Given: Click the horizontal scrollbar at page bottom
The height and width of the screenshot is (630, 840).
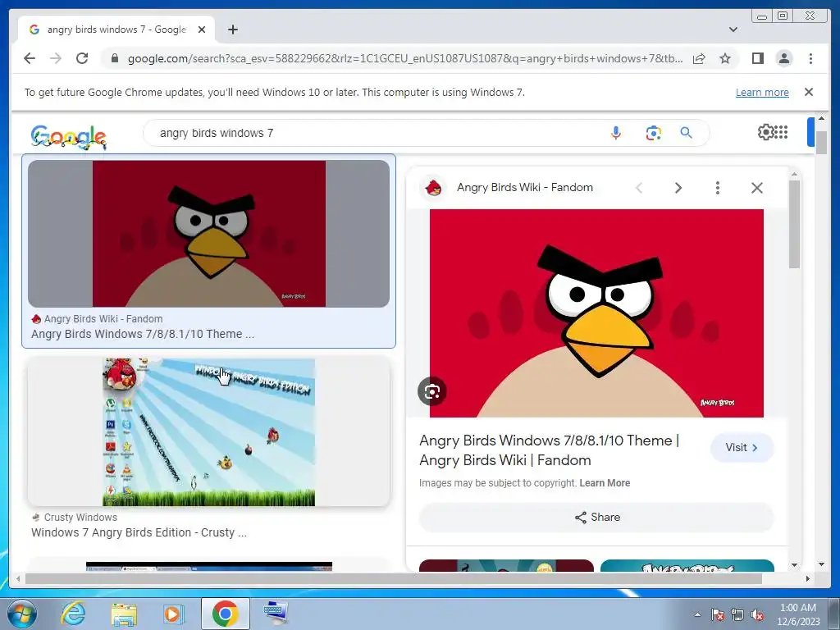Looking at the screenshot, I should point(393,578).
